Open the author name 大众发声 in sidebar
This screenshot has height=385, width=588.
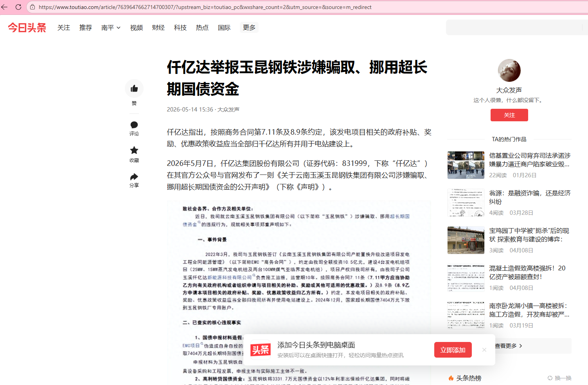[509, 90]
